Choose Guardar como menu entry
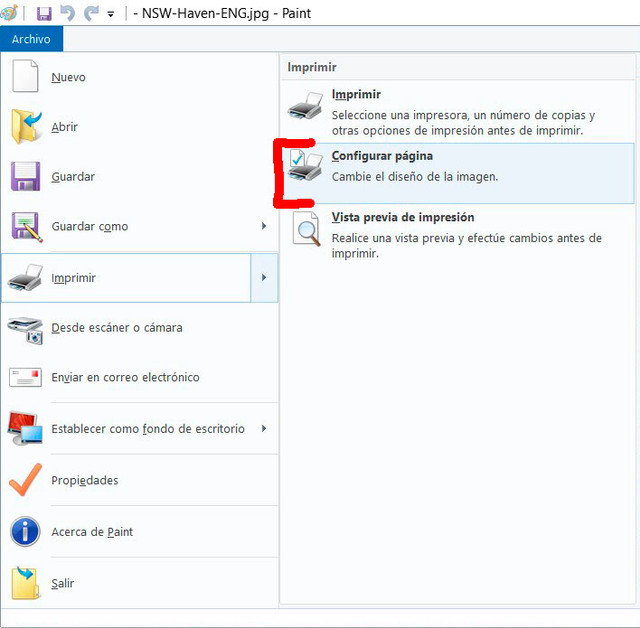The image size is (640, 628). [x=90, y=226]
